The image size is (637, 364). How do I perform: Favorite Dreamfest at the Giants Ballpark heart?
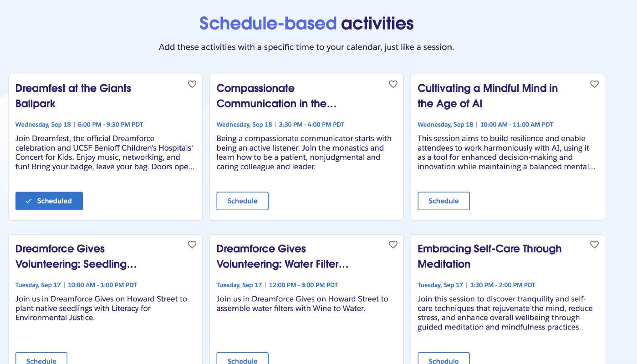192,84
